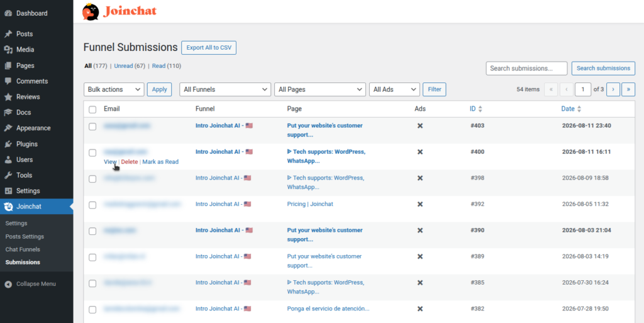The width and height of the screenshot is (644, 323).
Task: Click Mark as Read for row #400
Action: pos(160,162)
